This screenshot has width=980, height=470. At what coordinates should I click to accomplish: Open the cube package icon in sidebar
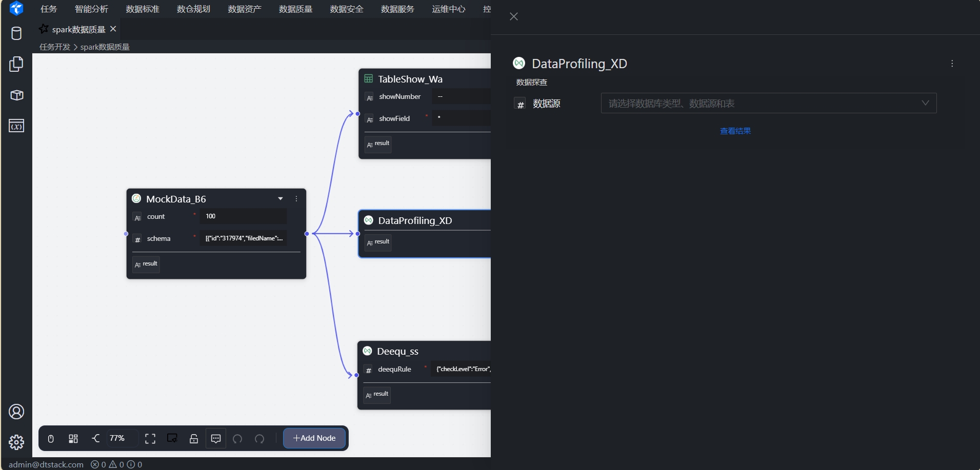16,95
